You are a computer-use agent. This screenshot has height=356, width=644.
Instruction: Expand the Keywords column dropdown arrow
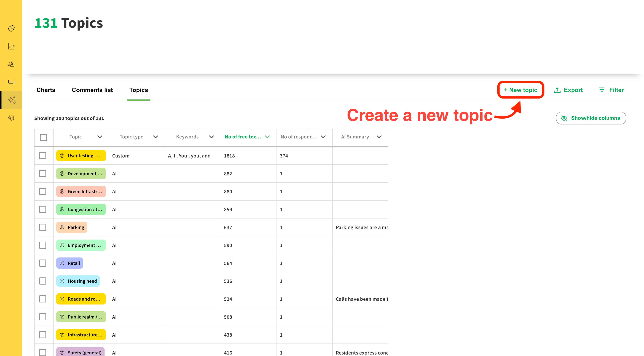point(211,137)
